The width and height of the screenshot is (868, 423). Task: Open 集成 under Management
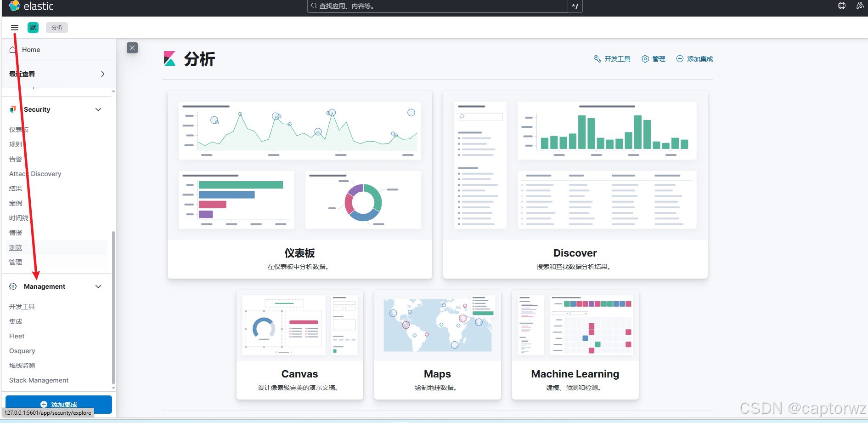coord(16,321)
